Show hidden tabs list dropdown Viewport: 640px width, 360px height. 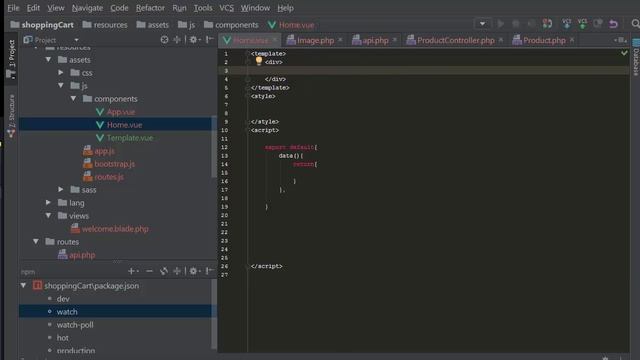(x=620, y=40)
